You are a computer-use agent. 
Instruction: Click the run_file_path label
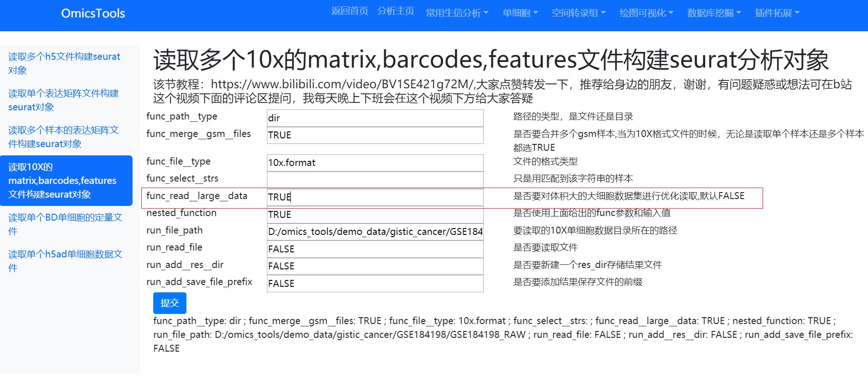(x=174, y=230)
